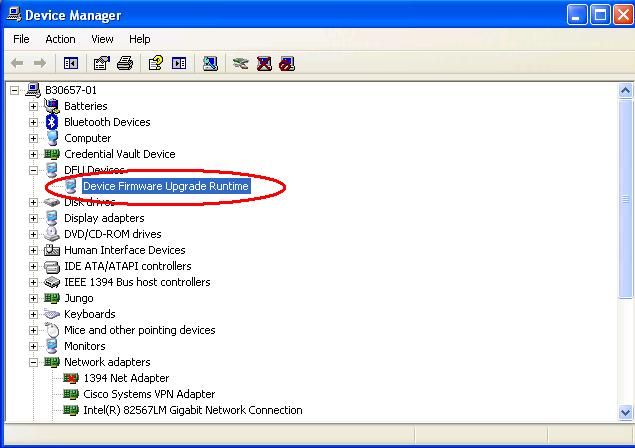Click the Update Driver toolbar icon
Image resolution: width=635 pixels, height=448 pixels.
[241, 63]
